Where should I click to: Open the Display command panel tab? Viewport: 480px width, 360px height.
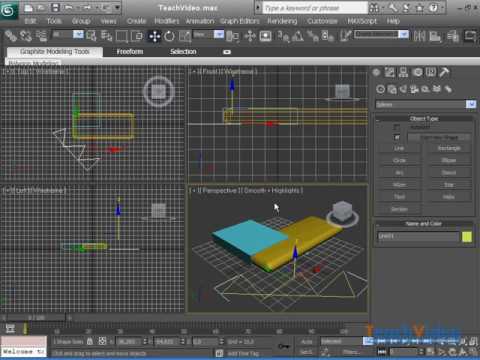[x=431, y=72]
